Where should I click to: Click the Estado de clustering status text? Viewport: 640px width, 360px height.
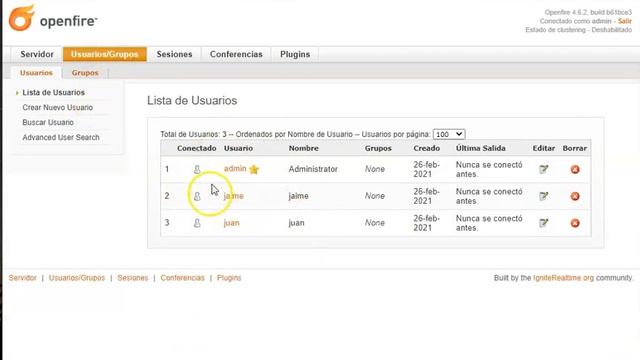[x=578, y=30]
